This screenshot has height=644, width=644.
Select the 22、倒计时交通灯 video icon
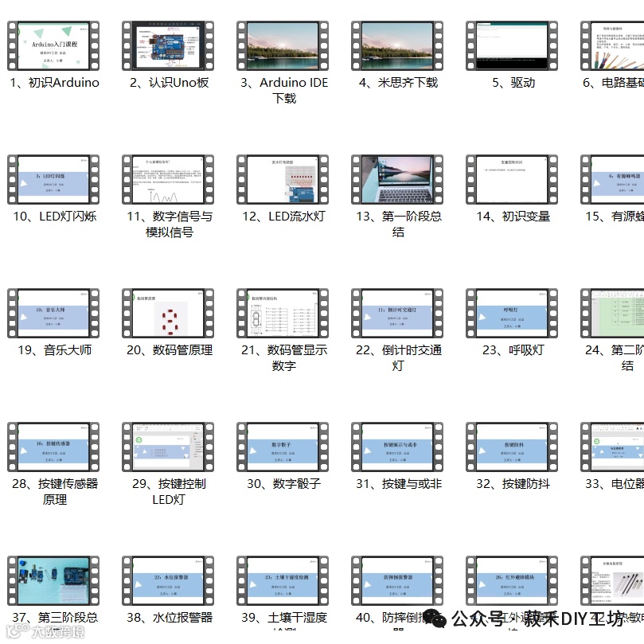[397, 313]
